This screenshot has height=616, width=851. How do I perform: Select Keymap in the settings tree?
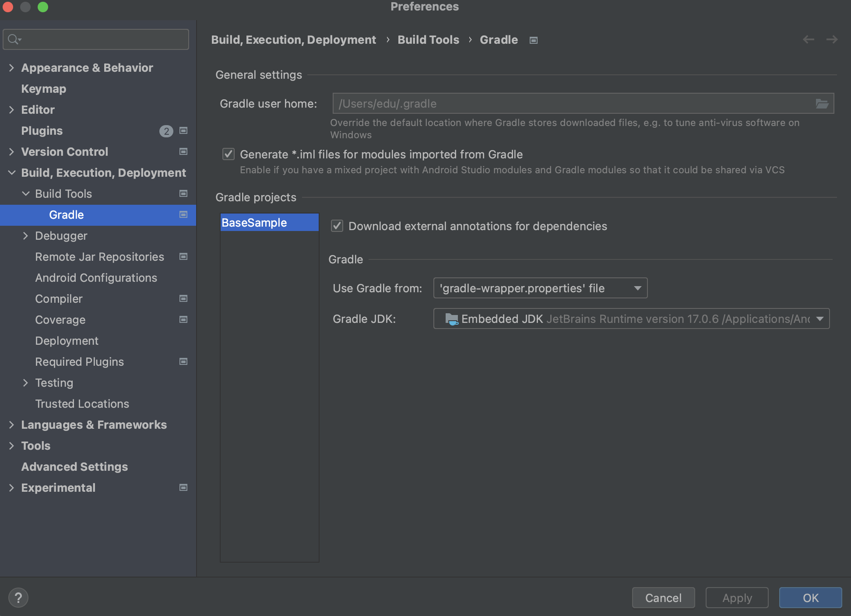(x=44, y=88)
